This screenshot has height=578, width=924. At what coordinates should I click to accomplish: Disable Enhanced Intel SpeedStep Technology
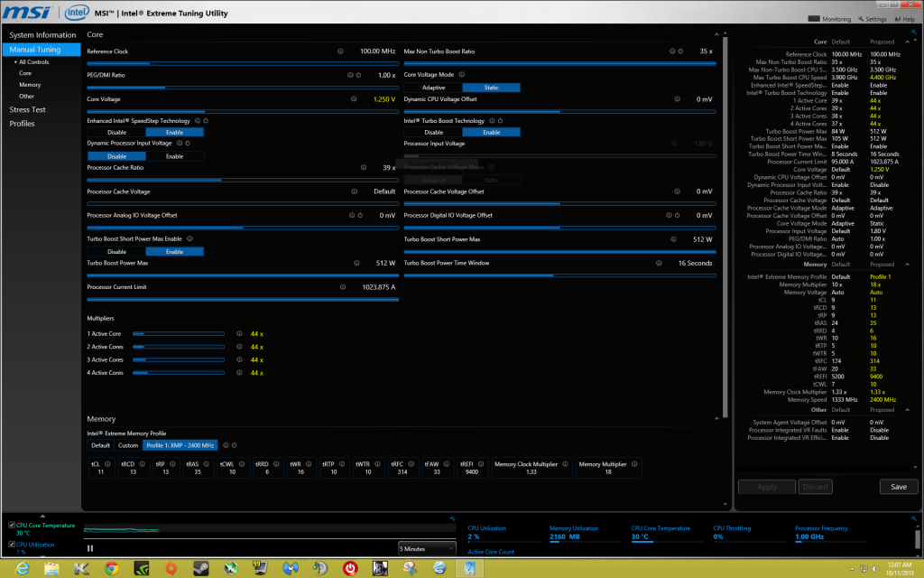tap(116, 132)
